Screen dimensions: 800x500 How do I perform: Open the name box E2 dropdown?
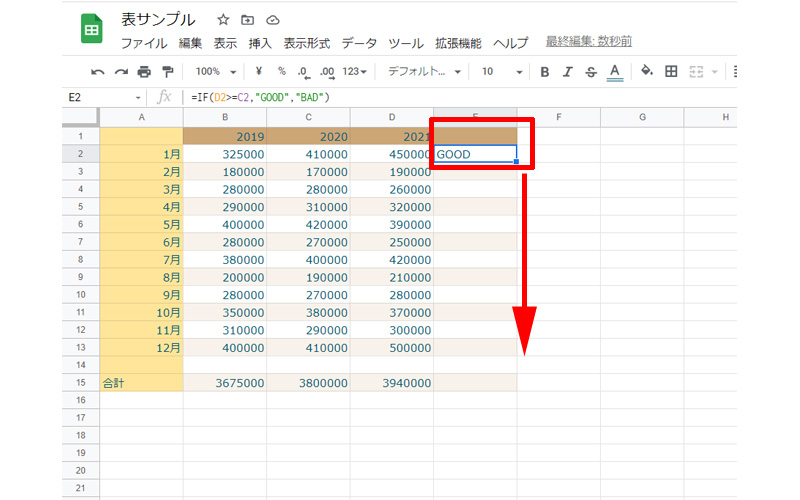coord(138,97)
